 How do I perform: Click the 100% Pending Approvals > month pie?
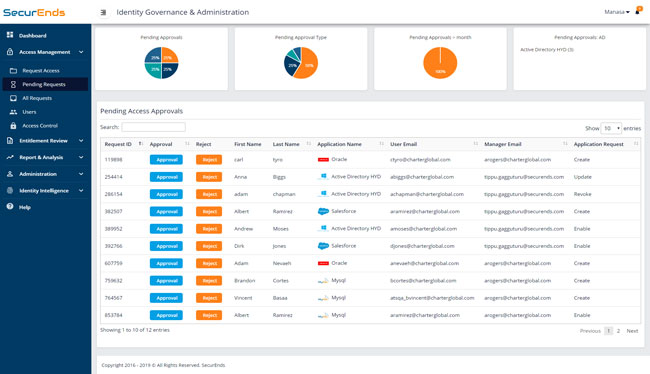(440, 63)
